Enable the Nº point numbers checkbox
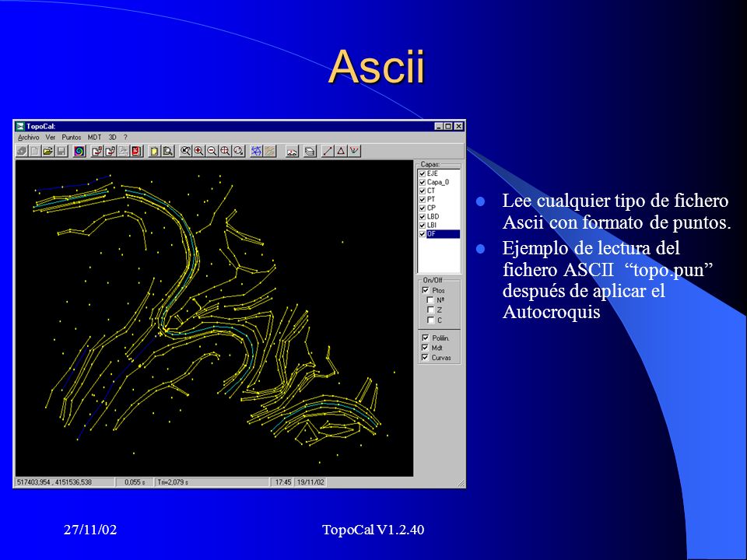The image size is (747, 560). point(430,300)
